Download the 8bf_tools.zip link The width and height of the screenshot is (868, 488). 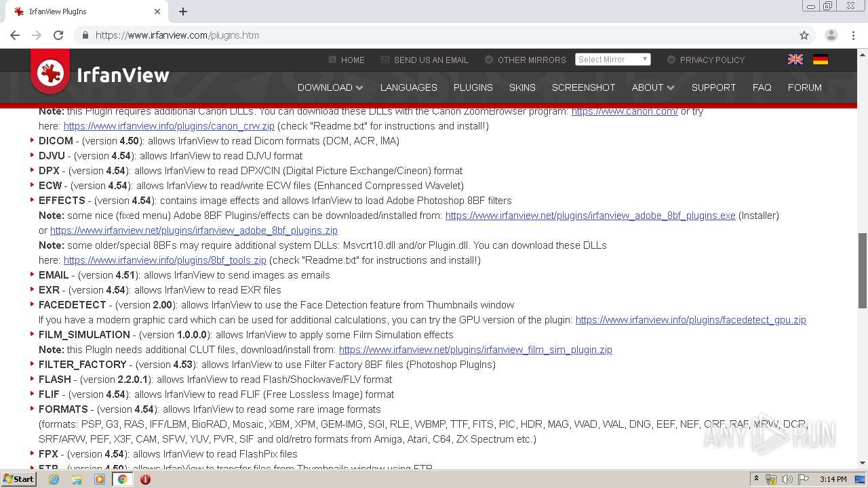coord(165,260)
